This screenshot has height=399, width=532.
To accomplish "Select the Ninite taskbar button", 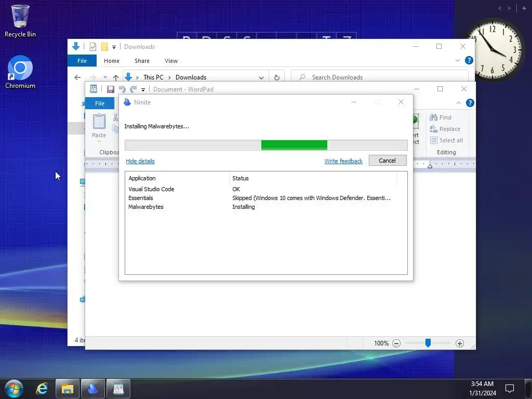I will point(92,389).
